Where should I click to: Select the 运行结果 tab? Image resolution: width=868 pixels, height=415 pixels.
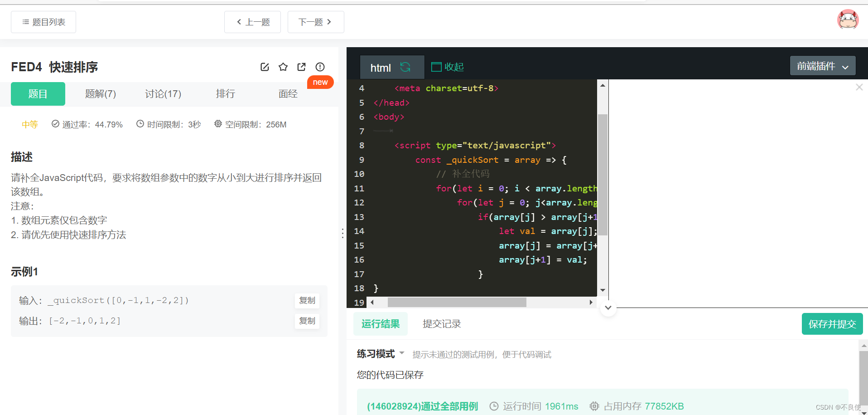[381, 324]
